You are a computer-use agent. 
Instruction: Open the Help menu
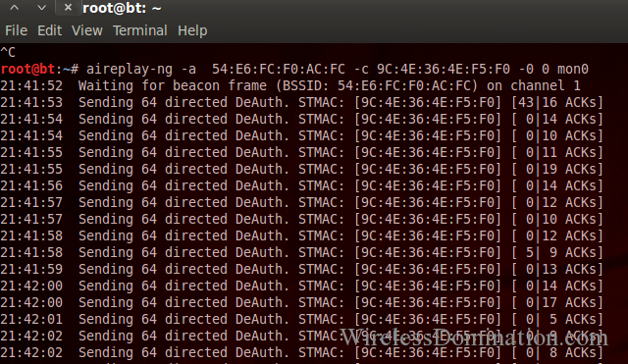coord(192,30)
